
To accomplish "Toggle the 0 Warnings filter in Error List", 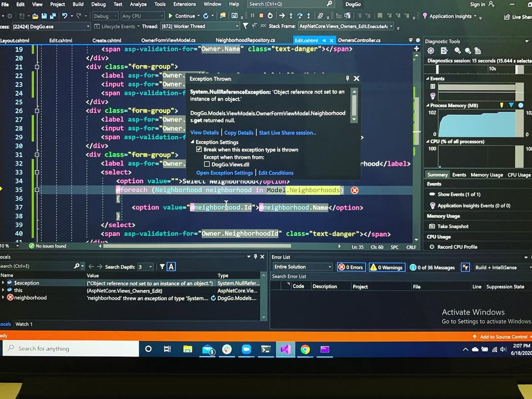I will pyautogui.click(x=387, y=267).
